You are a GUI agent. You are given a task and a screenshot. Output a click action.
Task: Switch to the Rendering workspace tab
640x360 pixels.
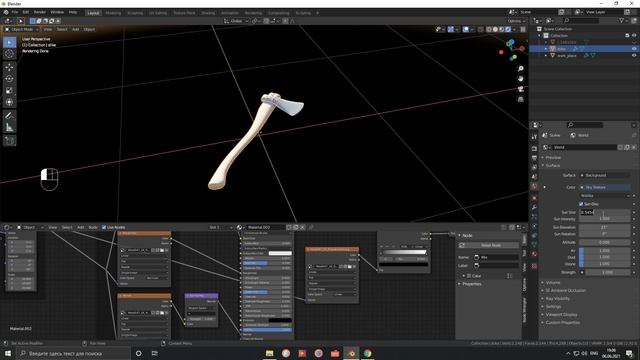pyautogui.click(x=253, y=13)
